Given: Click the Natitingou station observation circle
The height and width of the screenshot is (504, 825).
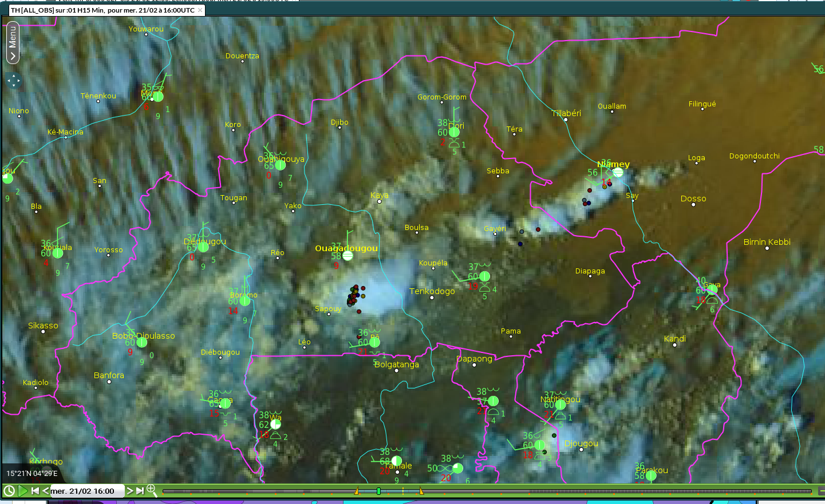Looking at the screenshot, I should point(560,404).
